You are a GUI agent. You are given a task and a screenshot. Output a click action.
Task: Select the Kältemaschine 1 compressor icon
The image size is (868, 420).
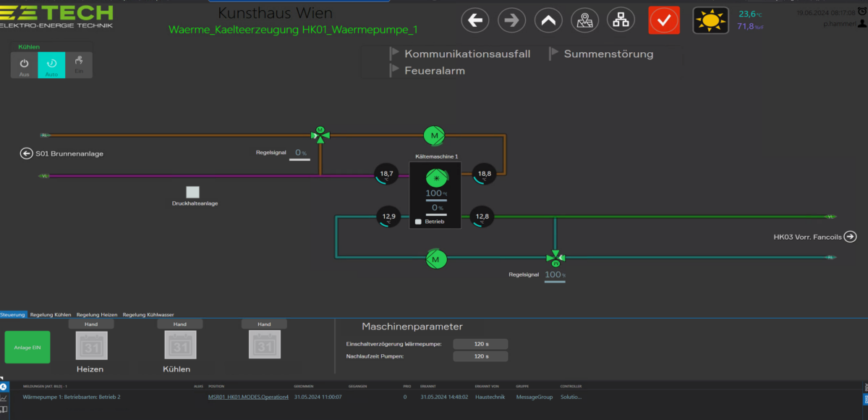click(435, 177)
